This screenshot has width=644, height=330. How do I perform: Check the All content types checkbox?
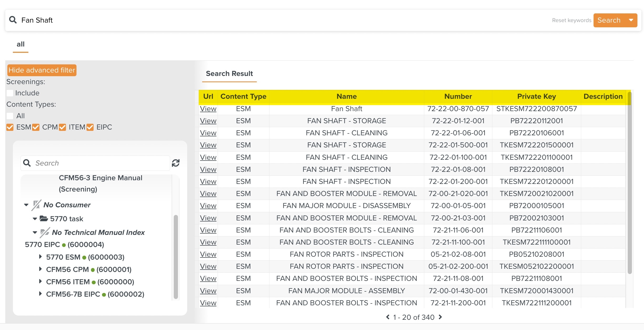point(10,116)
